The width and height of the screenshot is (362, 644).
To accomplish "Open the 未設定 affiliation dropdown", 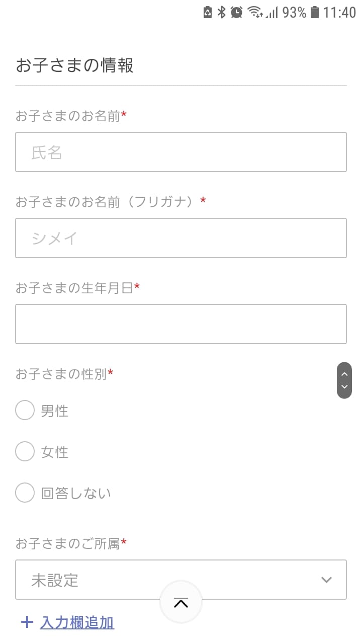I will (171, 580).
